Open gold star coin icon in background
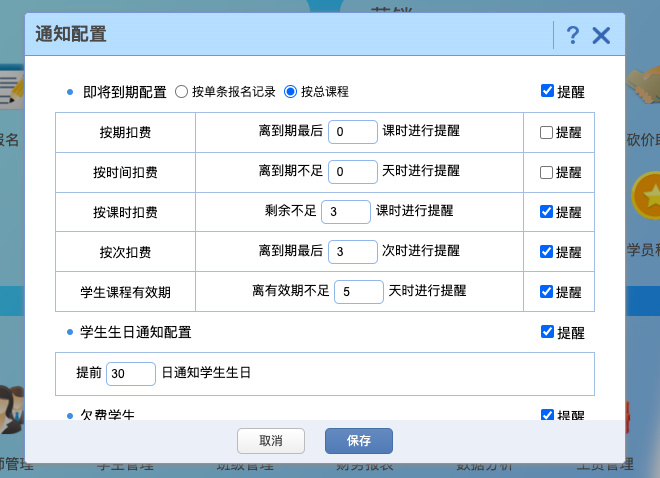The width and height of the screenshot is (660, 478). click(x=646, y=196)
